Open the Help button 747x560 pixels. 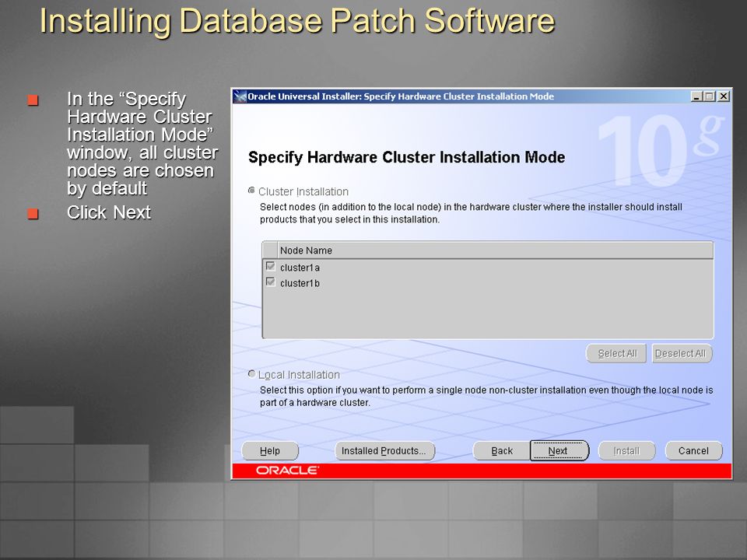click(270, 450)
